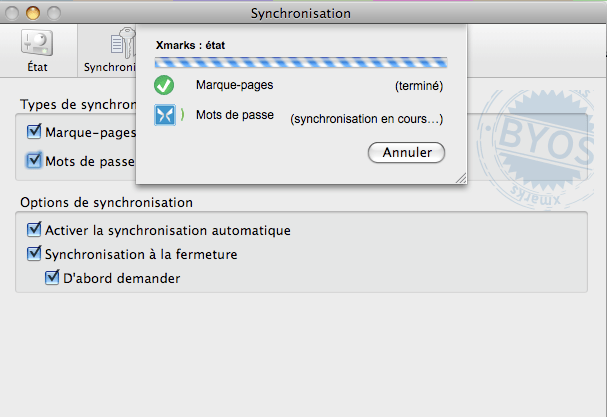Viewport: 607px width, 417px height.
Task: Uncheck the Marque-pages sync type checkbox
Action: pos(34,132)
